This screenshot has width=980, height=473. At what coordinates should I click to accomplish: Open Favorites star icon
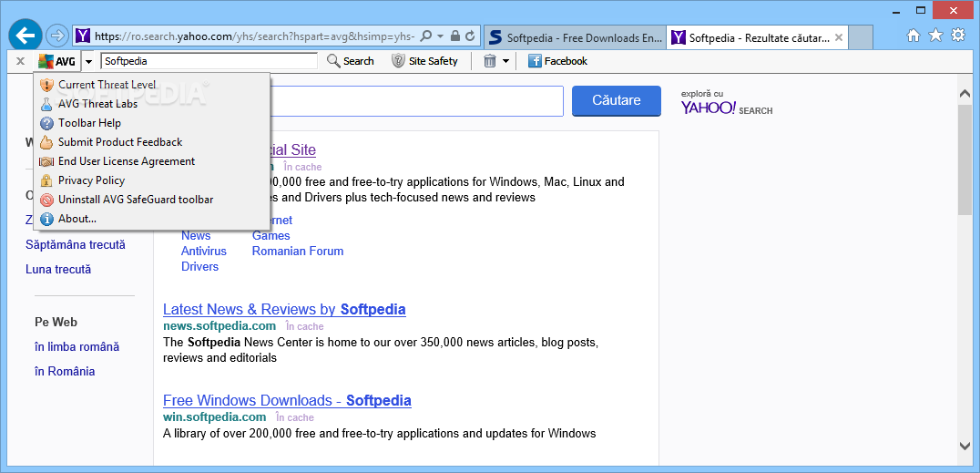[x=935, y=36]
